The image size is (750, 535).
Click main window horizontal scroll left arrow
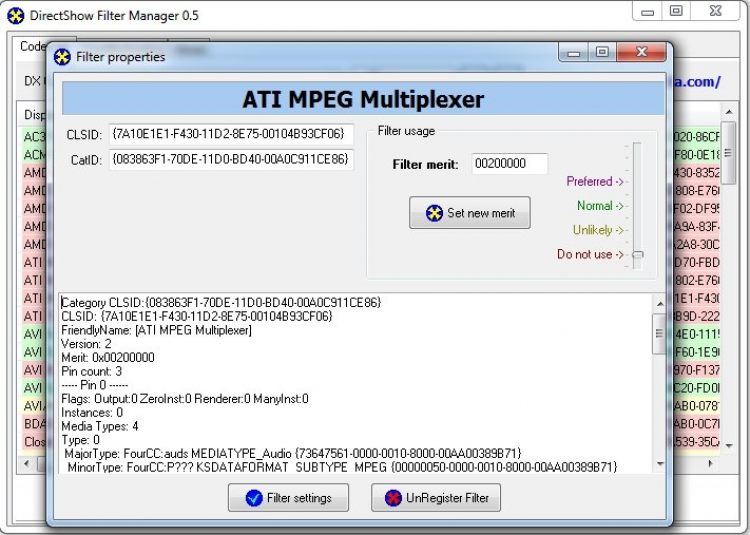click(x=26, y=463)
